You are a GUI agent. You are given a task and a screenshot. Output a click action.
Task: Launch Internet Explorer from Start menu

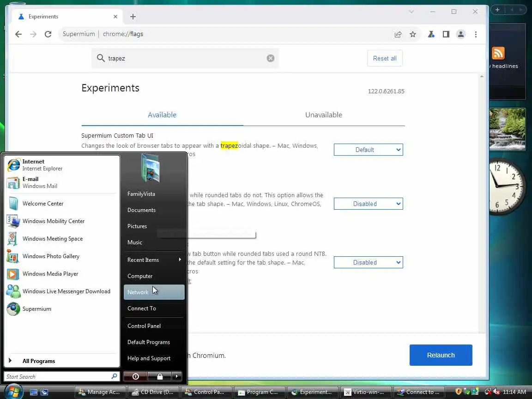point(62,165)
